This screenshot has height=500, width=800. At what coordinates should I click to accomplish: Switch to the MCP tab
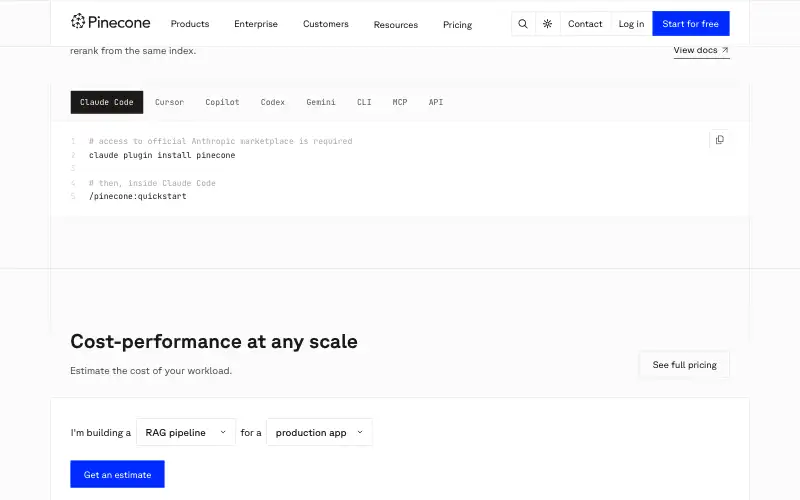[399, 102]
